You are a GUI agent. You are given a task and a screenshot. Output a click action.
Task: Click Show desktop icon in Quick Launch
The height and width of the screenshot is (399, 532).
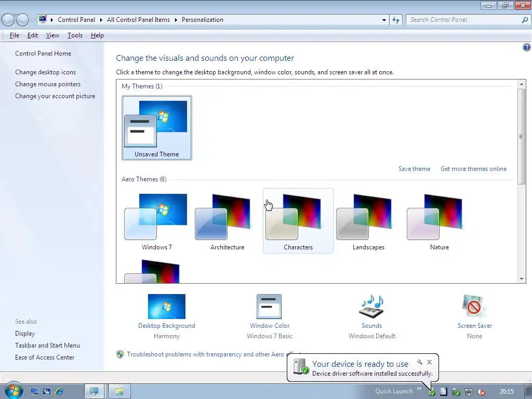point(35,392)
